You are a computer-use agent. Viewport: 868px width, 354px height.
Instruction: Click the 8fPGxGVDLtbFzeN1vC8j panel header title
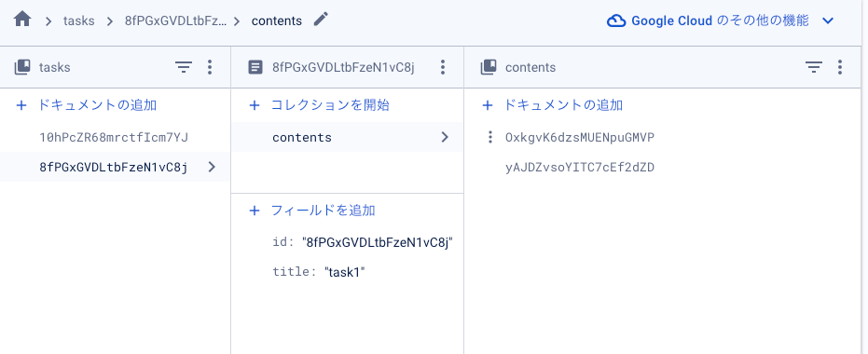tap(343, 67)
